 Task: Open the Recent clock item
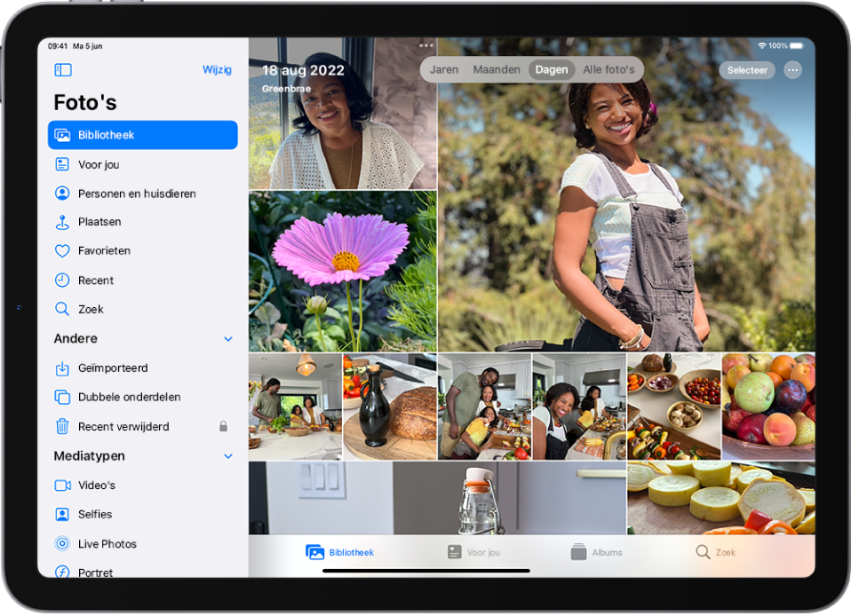click(95, 280)
